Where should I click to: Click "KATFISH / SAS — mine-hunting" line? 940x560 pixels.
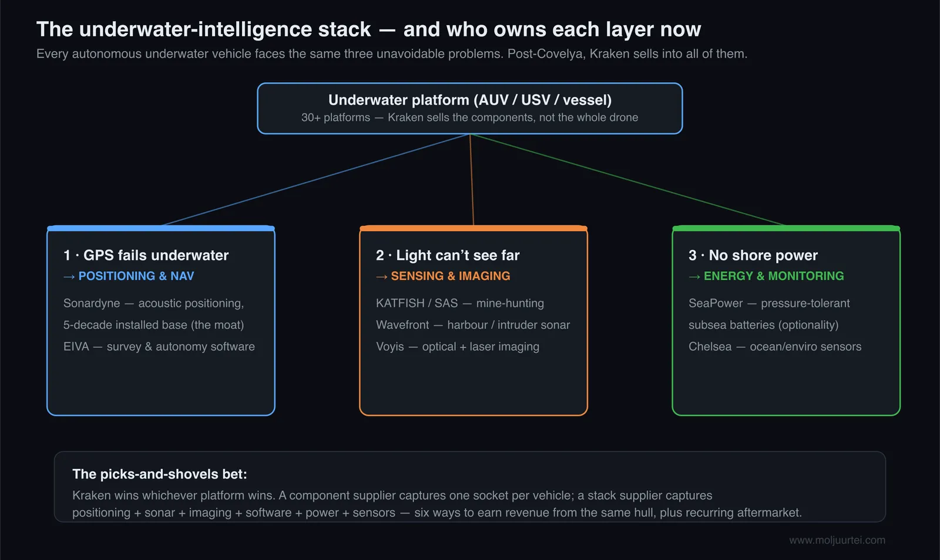(x=460, y=303)
